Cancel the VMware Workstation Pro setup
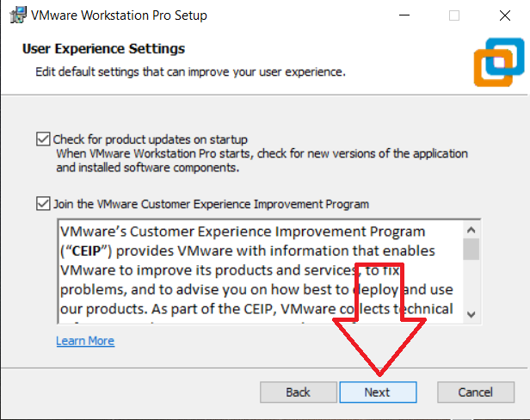 pos(475,392)
